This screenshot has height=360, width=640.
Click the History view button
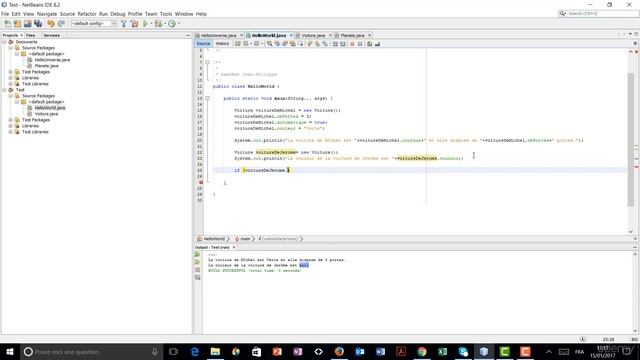click(222, 44)
